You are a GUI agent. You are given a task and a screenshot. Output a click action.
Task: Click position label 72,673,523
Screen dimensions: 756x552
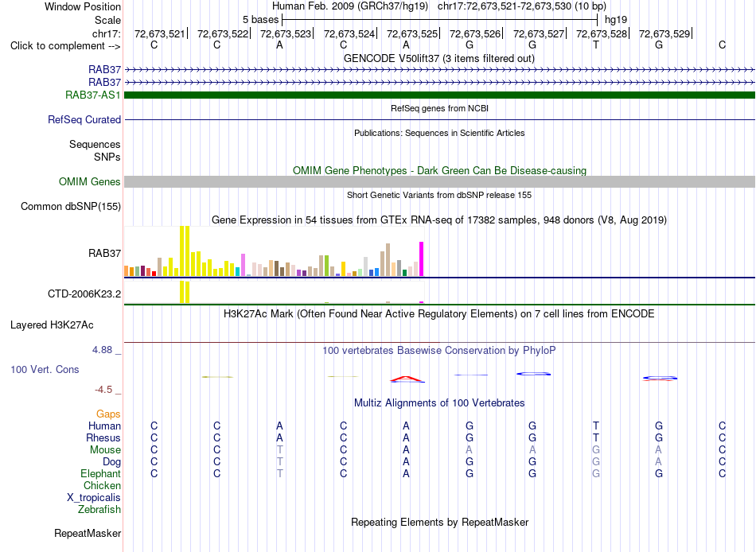(286, 33)
